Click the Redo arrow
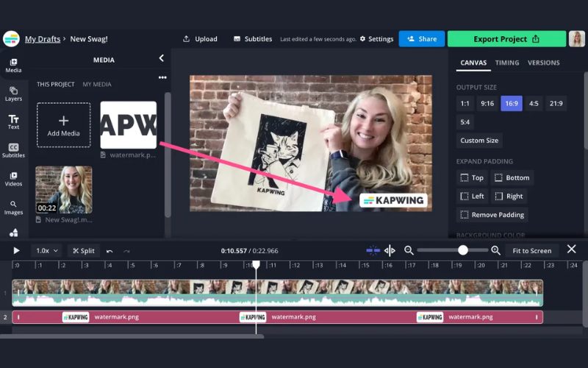The image size is (588, 368). click(x=126, y=251)
